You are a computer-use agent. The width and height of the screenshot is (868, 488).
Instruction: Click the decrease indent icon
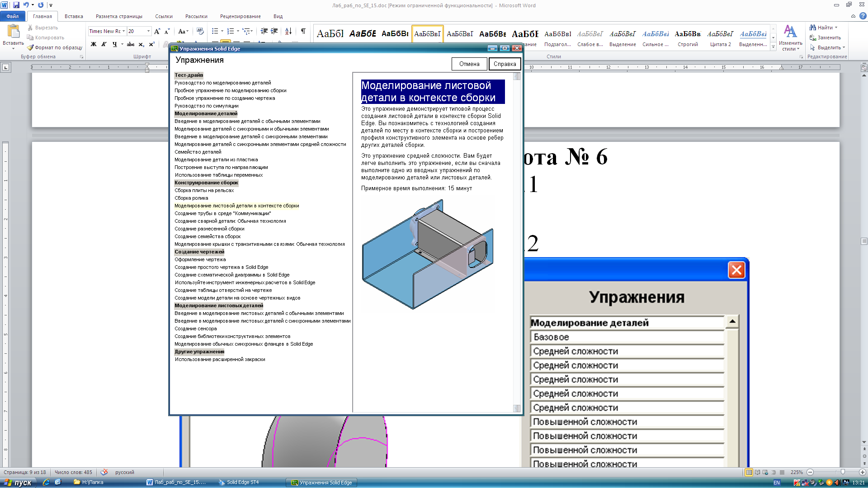tap(264, 31)
